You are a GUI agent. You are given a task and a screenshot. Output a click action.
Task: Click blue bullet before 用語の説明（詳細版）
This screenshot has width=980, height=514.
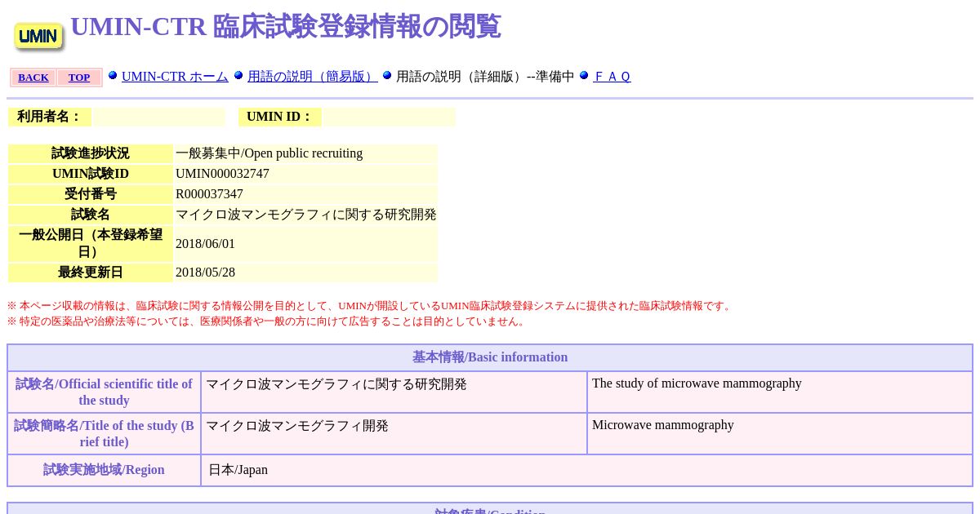point(387,75)
